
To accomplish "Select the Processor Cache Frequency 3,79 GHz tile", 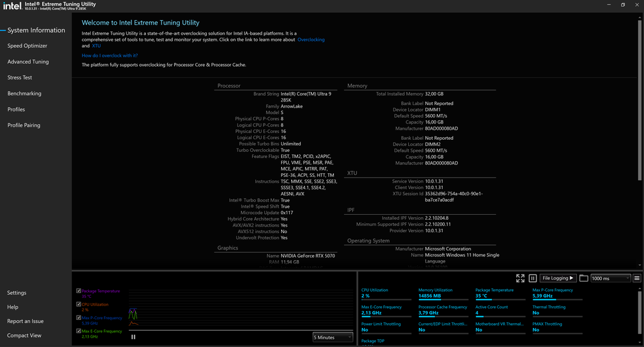I will pyautogui.click(x=443, y=310).
